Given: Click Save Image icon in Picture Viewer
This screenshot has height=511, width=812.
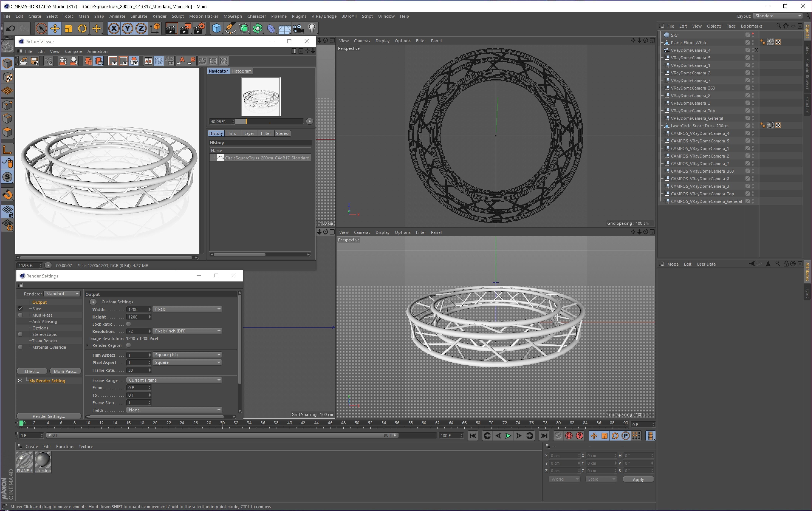Looking at the screenshot, I should click(34, 61).
